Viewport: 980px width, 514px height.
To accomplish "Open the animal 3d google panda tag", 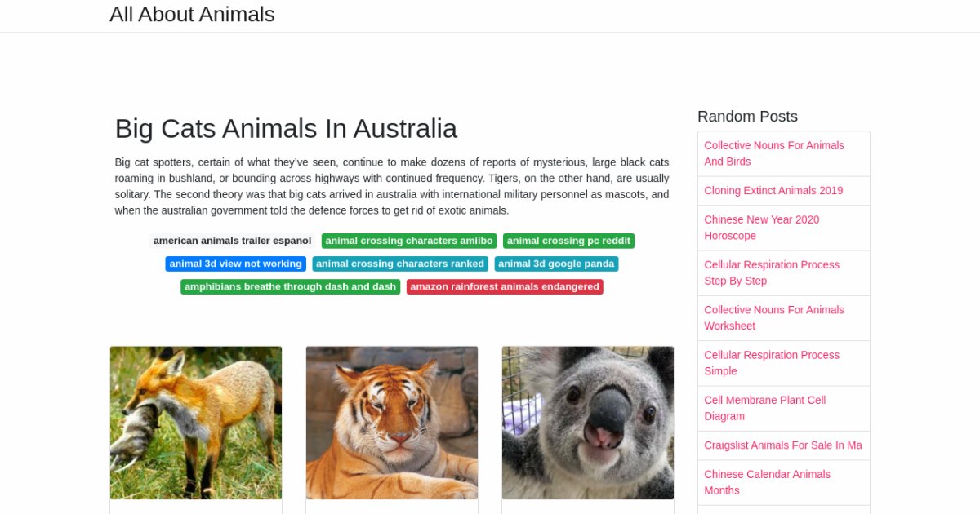I will [x=556, y=264].
